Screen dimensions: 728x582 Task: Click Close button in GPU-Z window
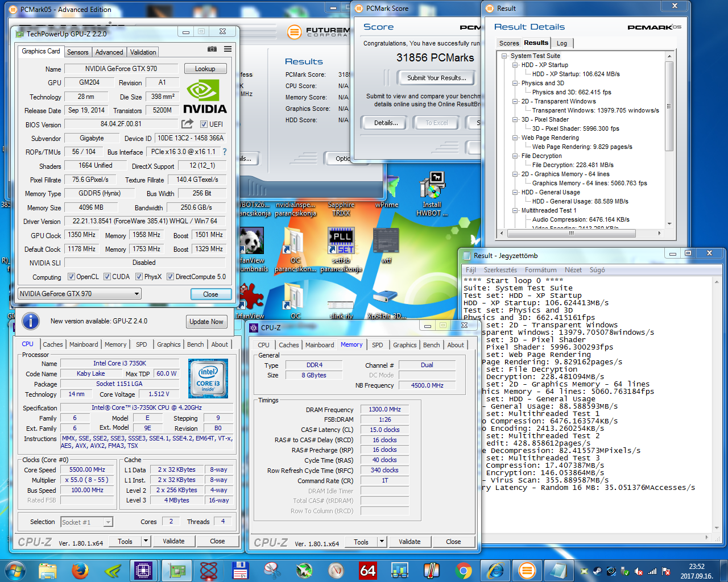click(210, 294)
